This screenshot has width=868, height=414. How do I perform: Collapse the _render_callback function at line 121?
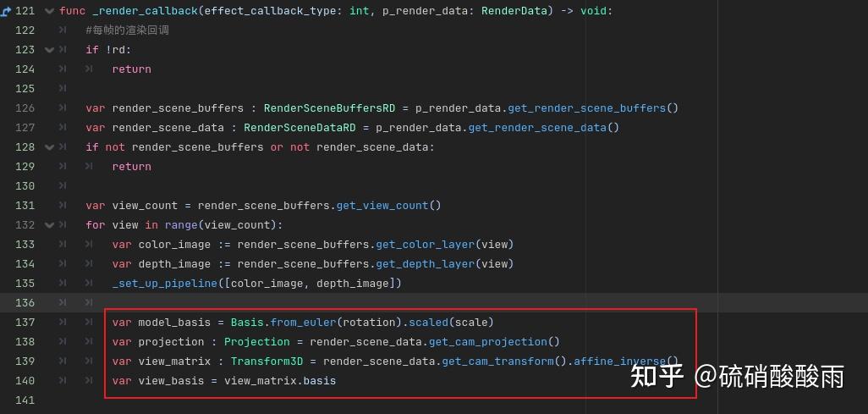49,10
